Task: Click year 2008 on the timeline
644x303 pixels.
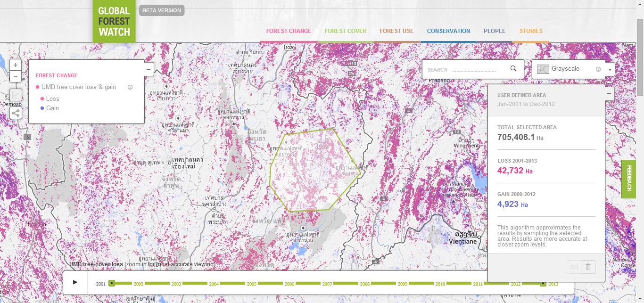Action: (365, 284)
